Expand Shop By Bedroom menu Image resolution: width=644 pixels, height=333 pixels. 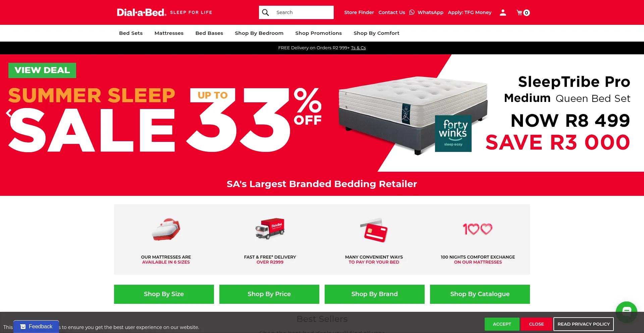[259, 33]
